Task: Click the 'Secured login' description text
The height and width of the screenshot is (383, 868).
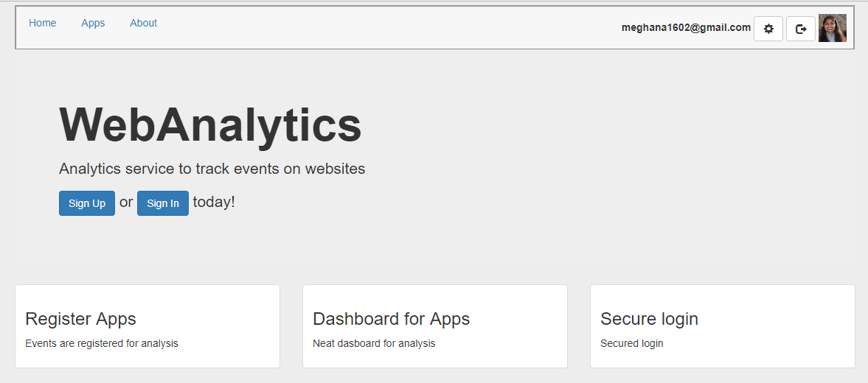Action: [x=631, y=343]
